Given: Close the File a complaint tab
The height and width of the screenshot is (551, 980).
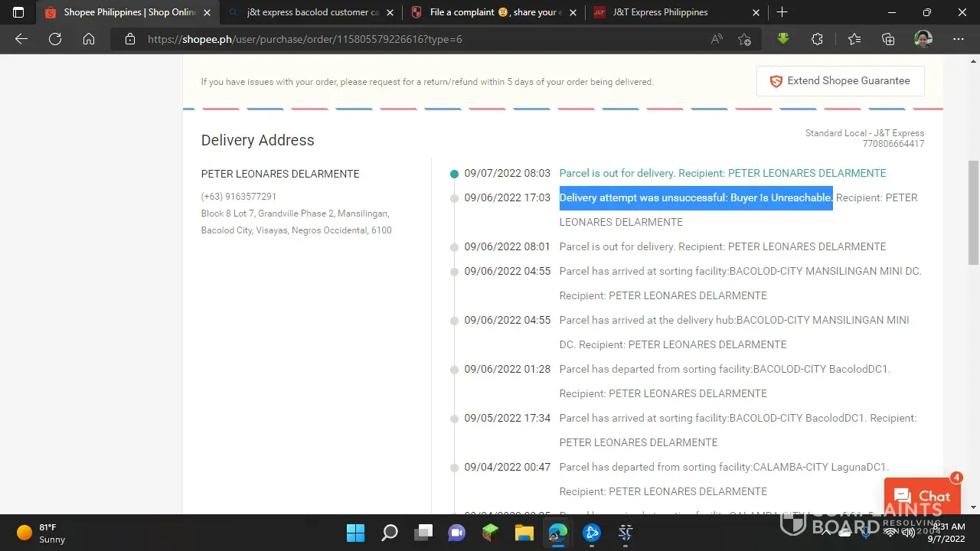Looking at the screenshot, I should coord(573,12).
